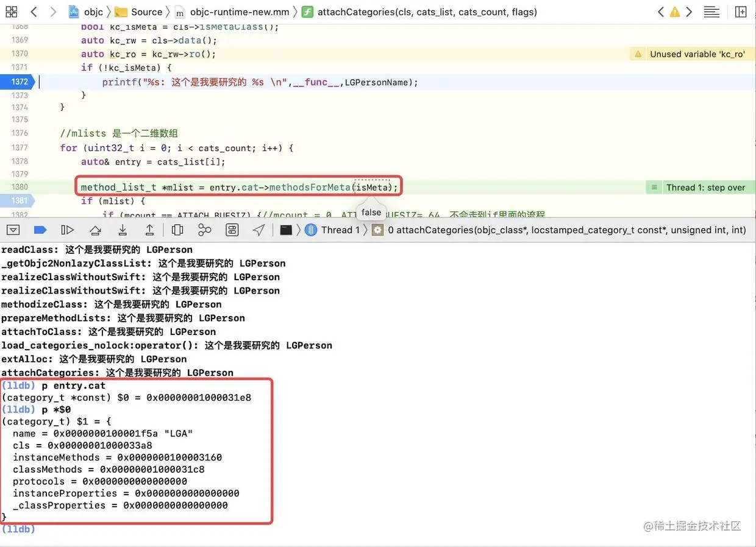Click the breakpoint on line 1372
The width and height of the screenshot is (756, 547).
(17, 82)
